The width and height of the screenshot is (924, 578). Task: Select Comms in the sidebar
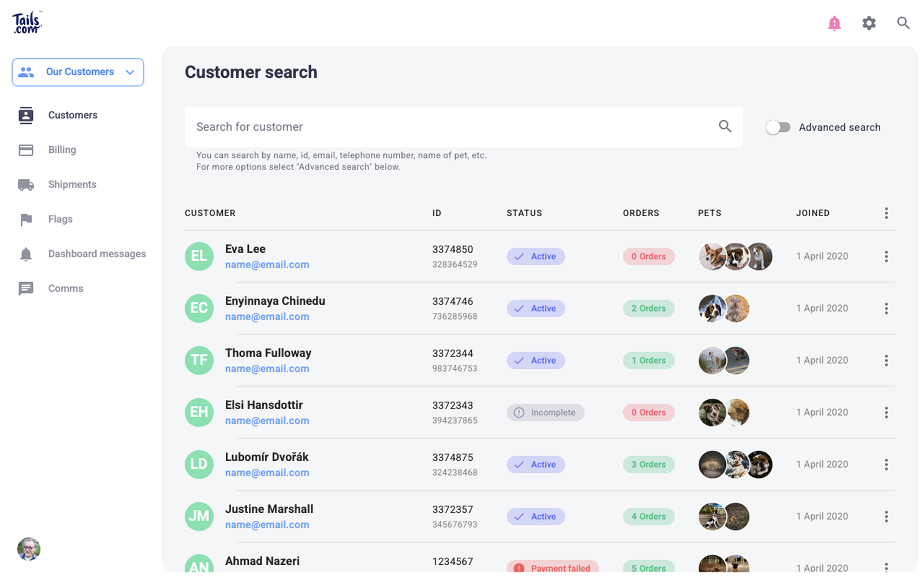[65, 288]
